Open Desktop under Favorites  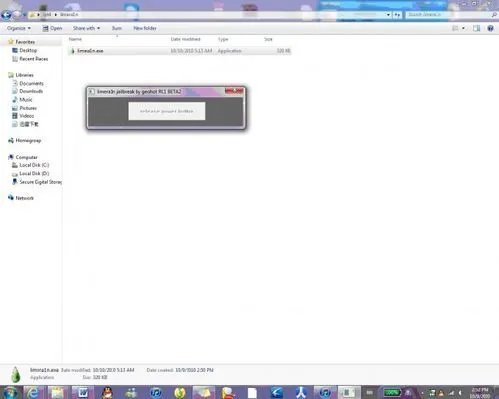[28, 50]
